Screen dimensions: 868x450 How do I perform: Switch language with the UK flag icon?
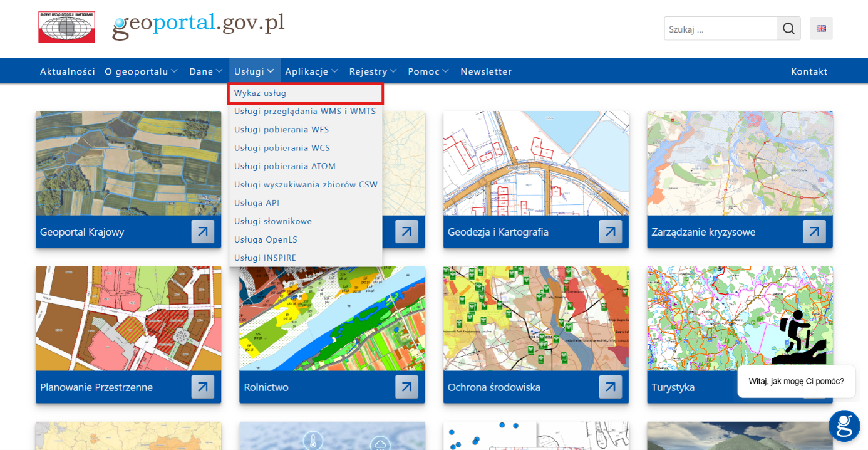pyautogui.click(x=821, y=29)
